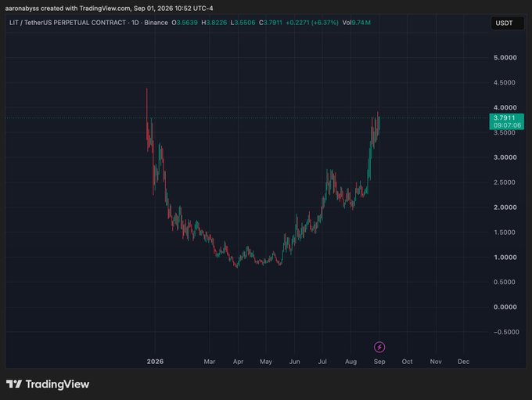Click the Apr label on time axis
Screen dimensions: 532x400
pos(238,362)
